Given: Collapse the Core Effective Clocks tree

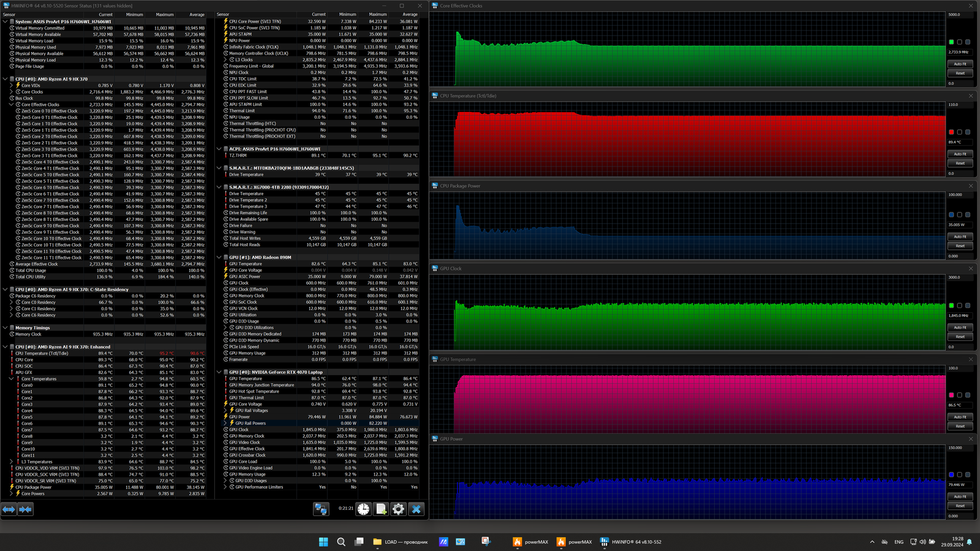Looking at the screenshot, I should pos(12,105).
